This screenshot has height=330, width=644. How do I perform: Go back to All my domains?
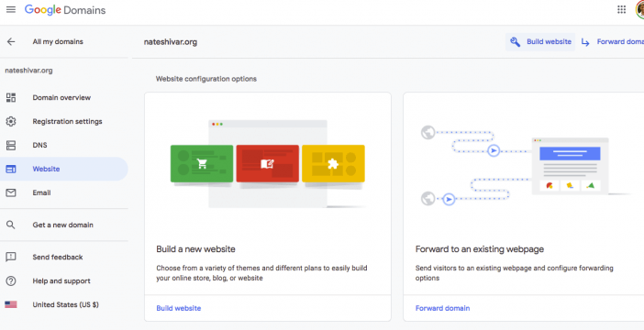click(58, 42)
